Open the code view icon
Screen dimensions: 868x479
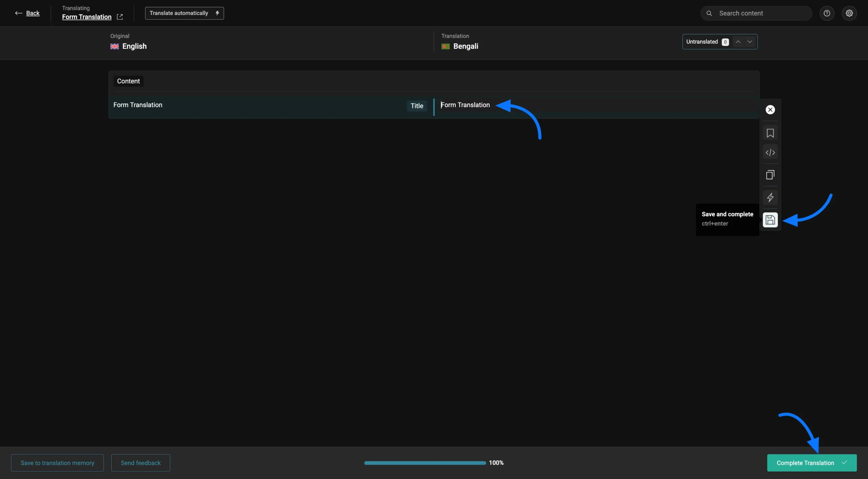[770, 152]
